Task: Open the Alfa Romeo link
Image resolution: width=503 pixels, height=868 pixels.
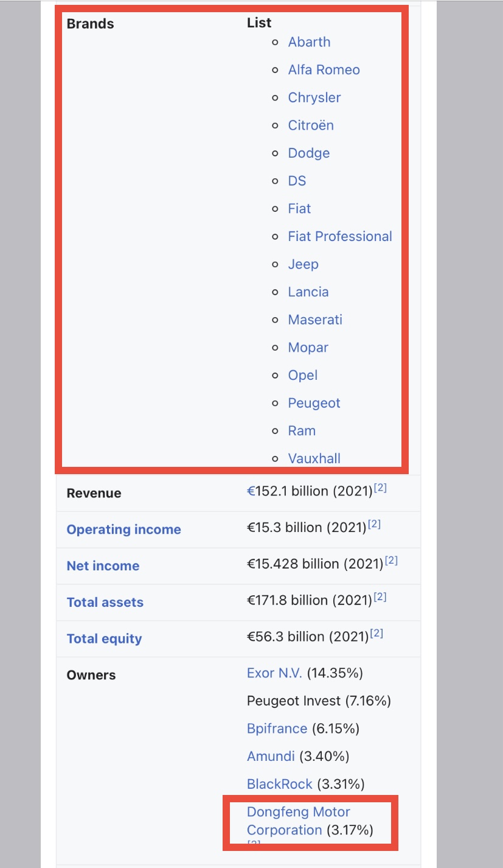Action: [x=324, y=70]
